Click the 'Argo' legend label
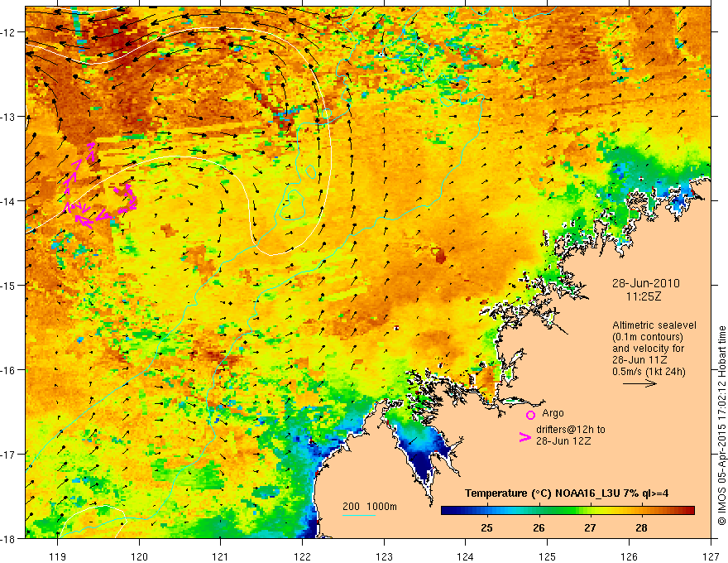This screenshot has width=728, height=563. (553, 413)
